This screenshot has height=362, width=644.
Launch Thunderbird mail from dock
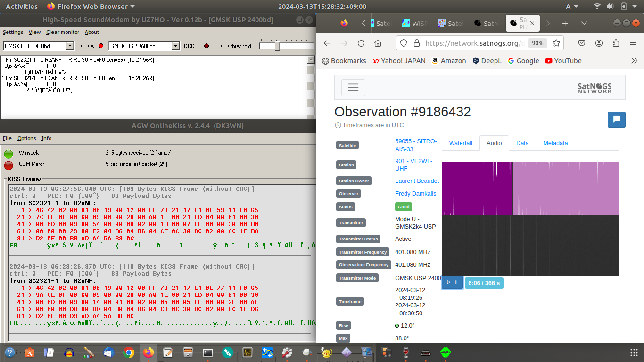tap(108, 352)
